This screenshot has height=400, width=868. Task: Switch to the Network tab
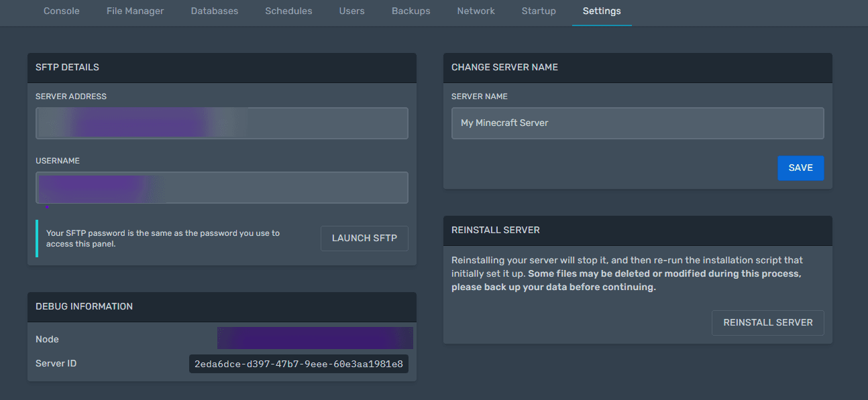pos(476,11)
